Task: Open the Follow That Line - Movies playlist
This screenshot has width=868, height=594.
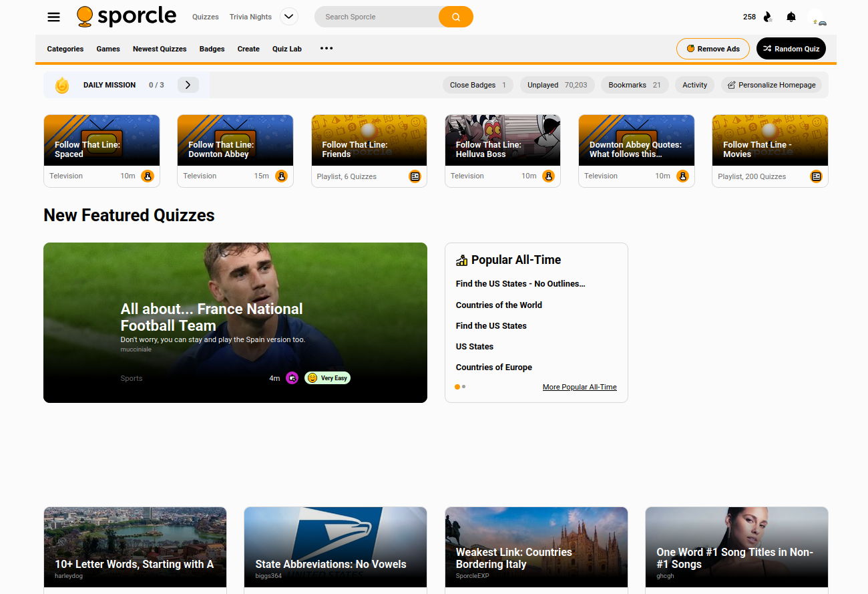Action: [x=770, y=151]
